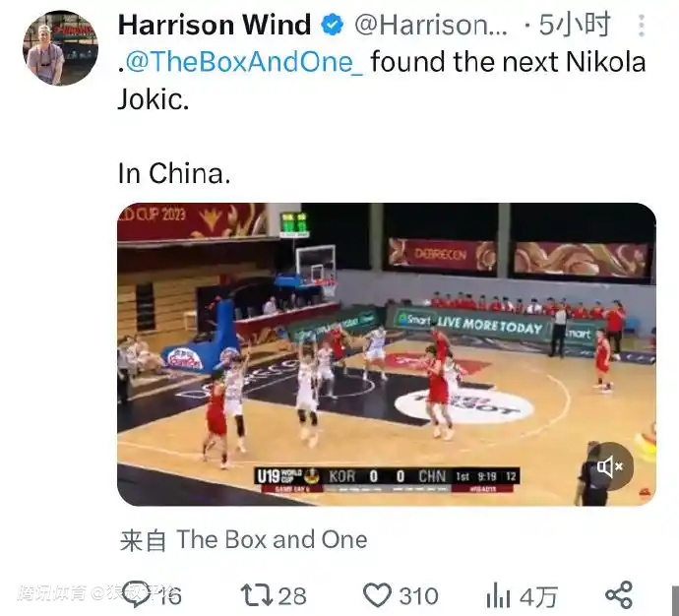Open the The Box and One source link
The height and width of the screenshot is (616, 679).
[x=272, y=540]
